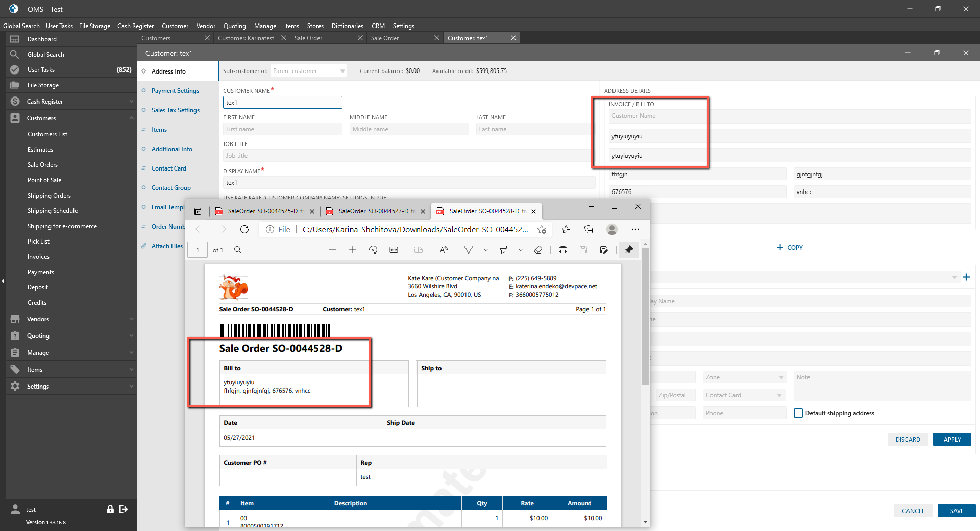The image size is (980, 531).
Task: Open a new browser tab
Action: [551, 211]
